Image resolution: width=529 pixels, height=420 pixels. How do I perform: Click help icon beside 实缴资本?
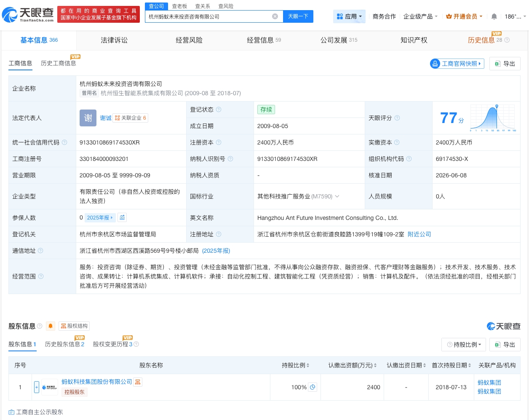coord(397,142)
